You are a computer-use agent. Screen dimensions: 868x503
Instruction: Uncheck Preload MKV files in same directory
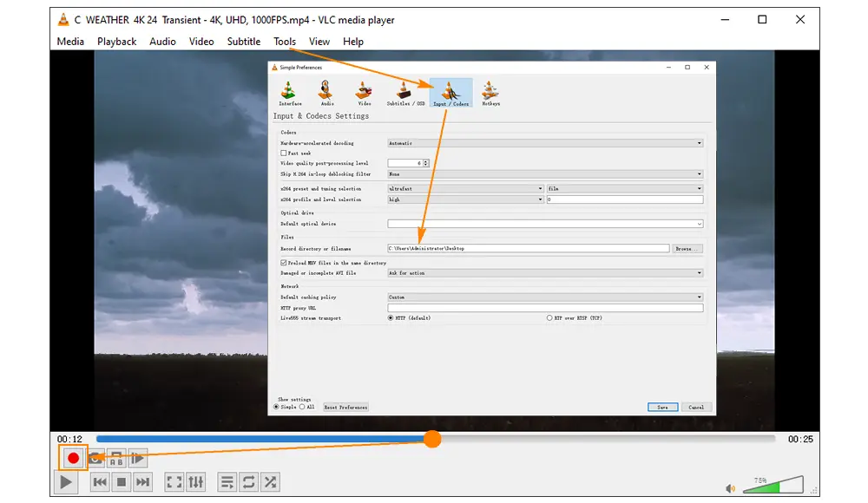[x=284, y=263]
